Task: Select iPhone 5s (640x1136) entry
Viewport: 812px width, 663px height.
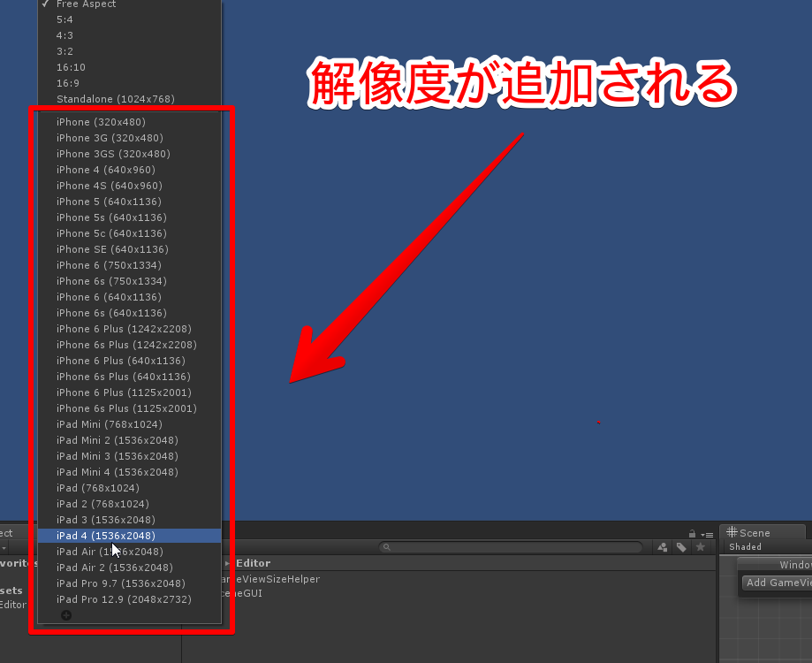Action: [130, 217]
